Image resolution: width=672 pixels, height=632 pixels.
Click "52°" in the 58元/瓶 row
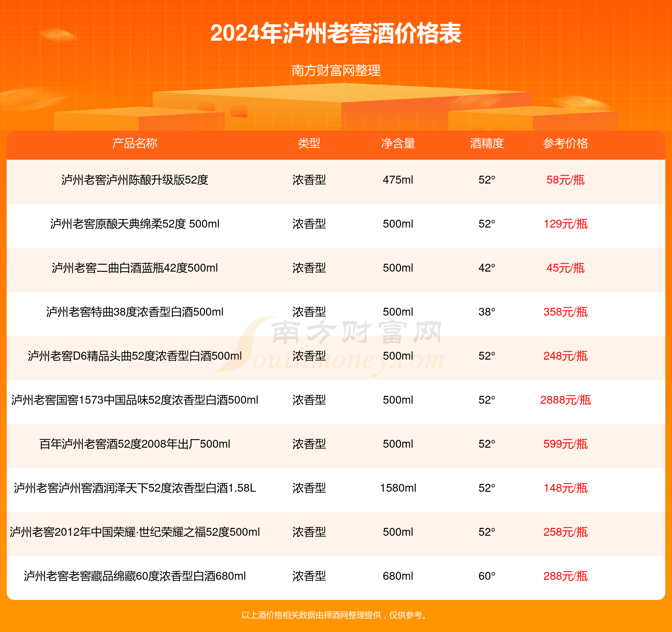[x=487, y=180]
